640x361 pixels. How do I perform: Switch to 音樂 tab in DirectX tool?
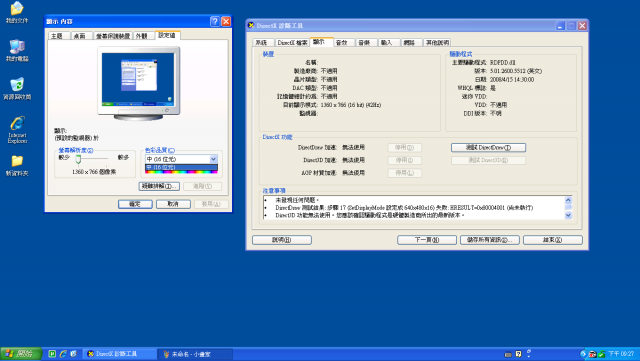367,42
